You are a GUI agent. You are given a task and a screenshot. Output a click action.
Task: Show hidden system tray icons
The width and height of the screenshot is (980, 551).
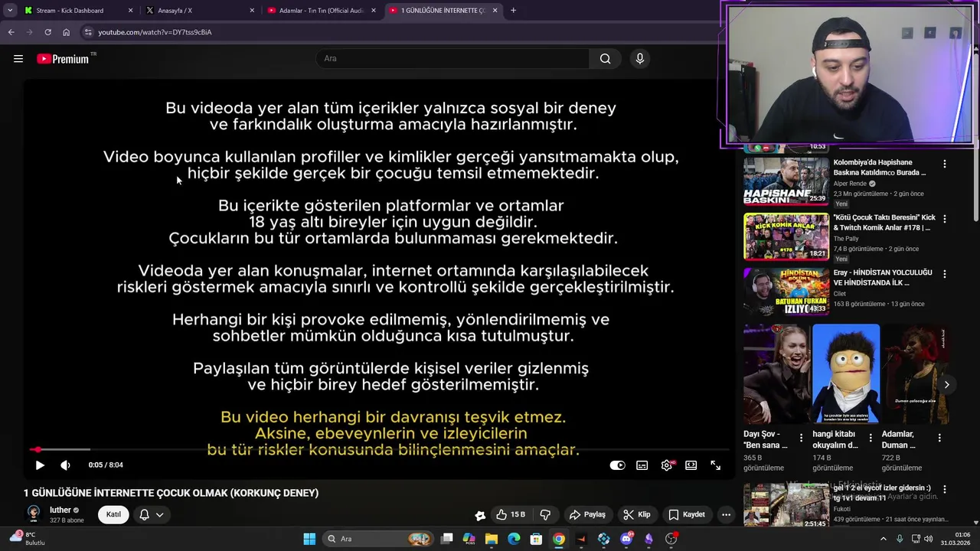(883, 539)
